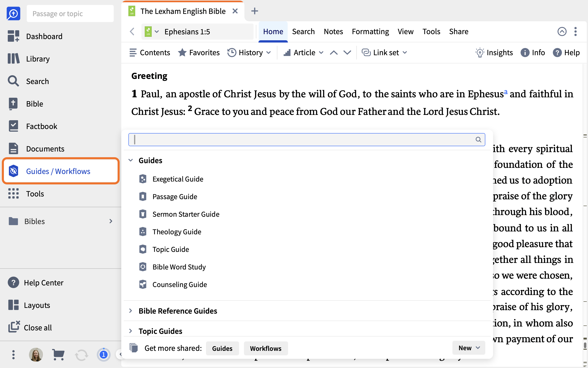Expand the Bible Reference Guides section
The width and height of the screenshot is (588, 368).
pyautogui.click(x=131, y=311)
